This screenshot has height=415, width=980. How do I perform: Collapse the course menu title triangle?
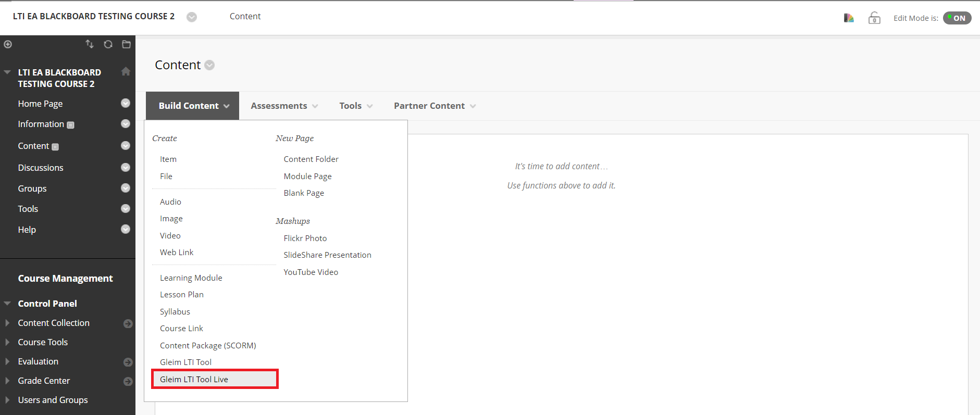7,72
